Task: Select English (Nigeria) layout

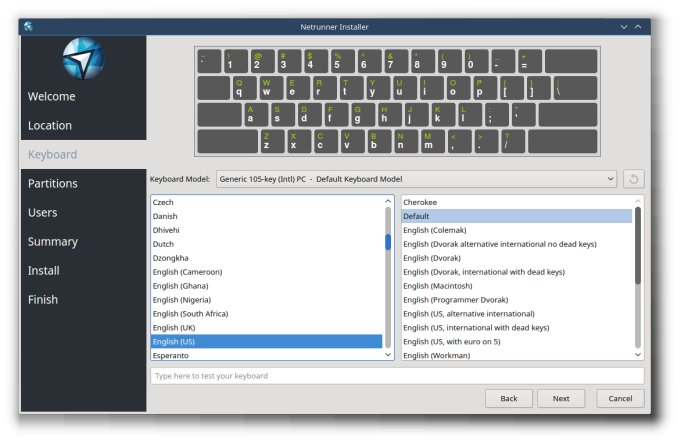Action: (x=266, y=300)
